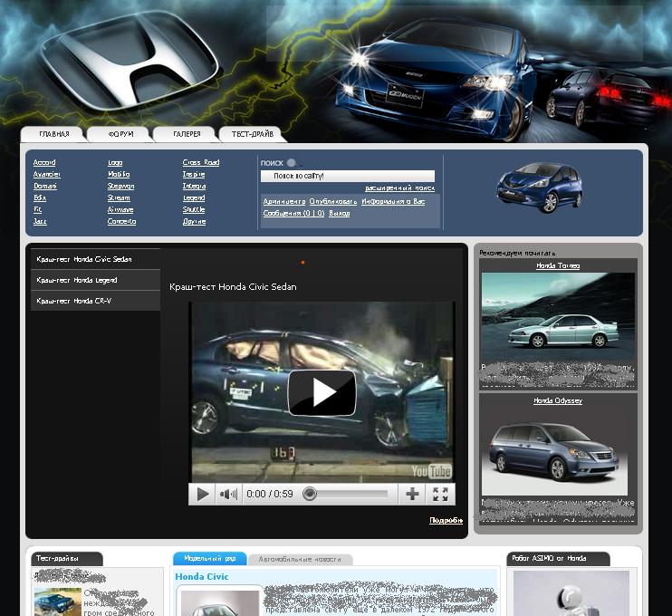The image size is (672, 616).
Task: Click the Honda logo emblem in the header
Action: click(x=130, y=63)
